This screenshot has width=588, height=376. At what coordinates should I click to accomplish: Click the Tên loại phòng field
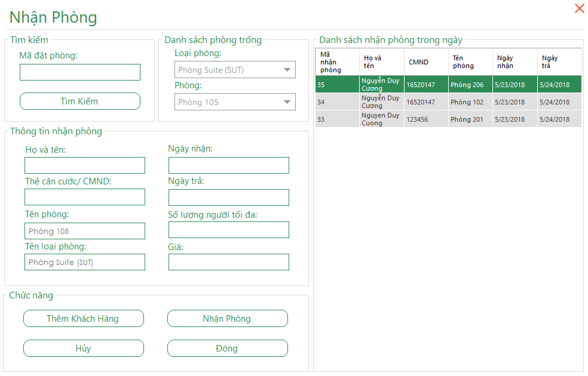84,262
